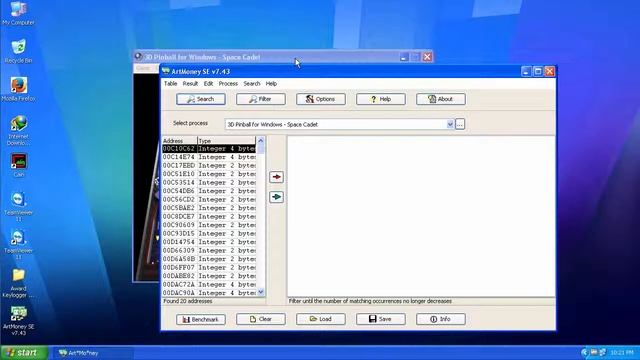Image resolution: width=640 pixels, height=360 pixels.
Task: Select Award Keylogger folder desktop icon
Action: coord(18,282)
